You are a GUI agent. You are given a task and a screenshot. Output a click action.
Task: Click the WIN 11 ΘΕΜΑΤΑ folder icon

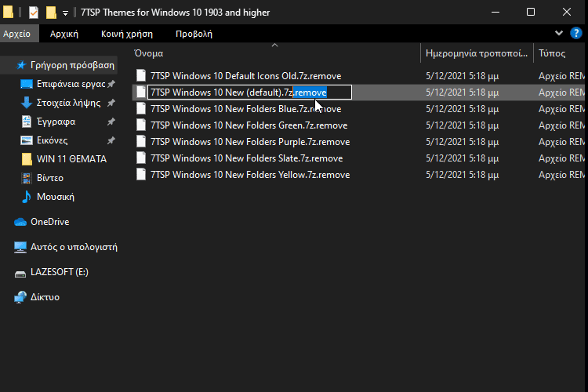point(27,159)
